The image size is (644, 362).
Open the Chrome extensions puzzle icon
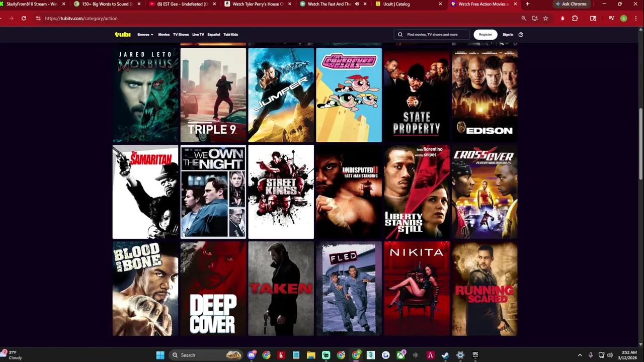575,18
